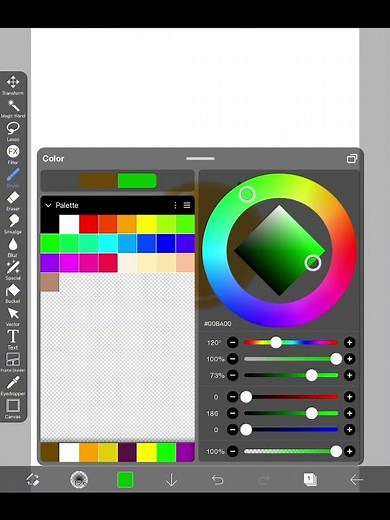Select the Eyedropper tool
Viewport: 390px width, 520px height.
point(13,385)
